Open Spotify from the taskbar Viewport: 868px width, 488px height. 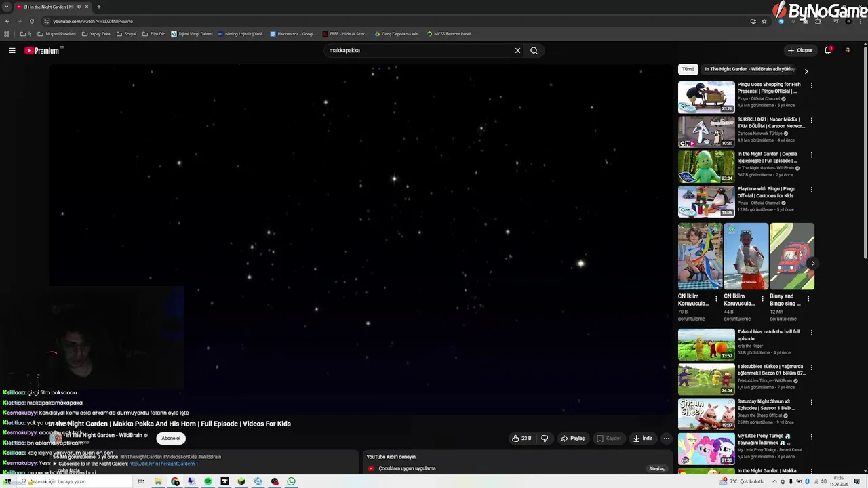208,481
